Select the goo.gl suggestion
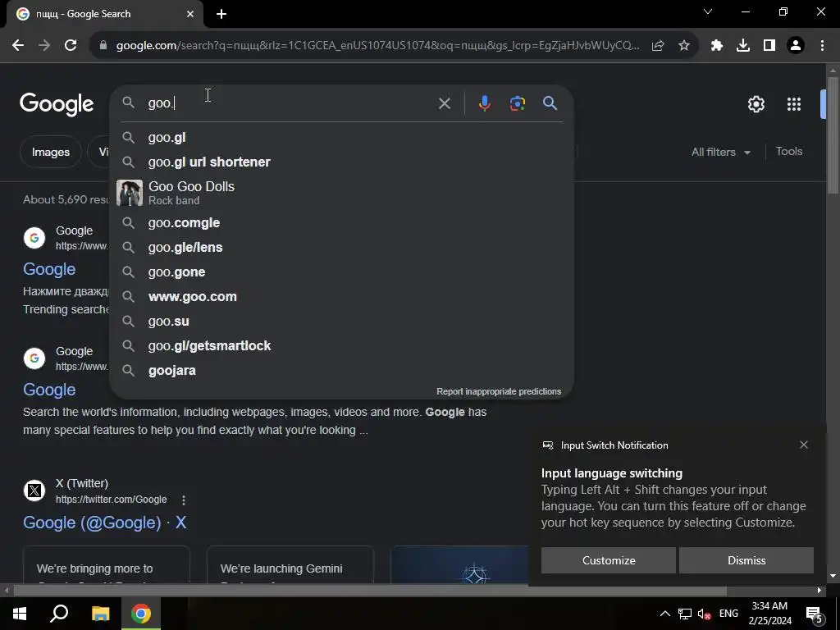Viewport: 840px width, 630px height. coord(341,138)
